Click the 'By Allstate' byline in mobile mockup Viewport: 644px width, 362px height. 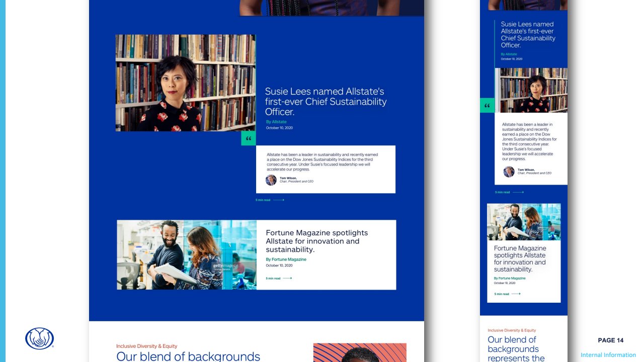(509, 54)
